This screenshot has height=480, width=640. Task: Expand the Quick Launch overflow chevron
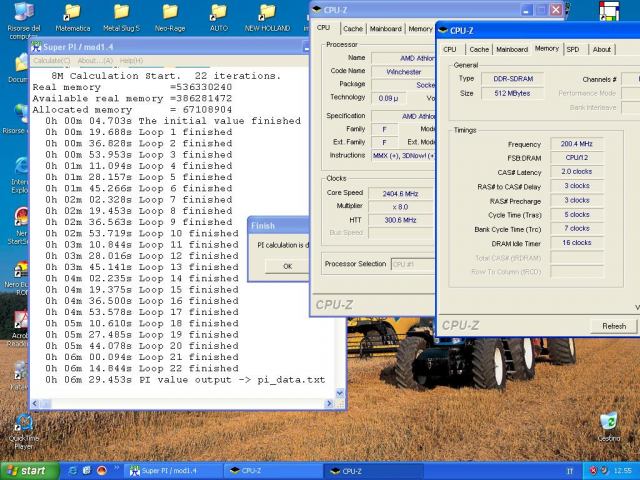click(116, 468)
